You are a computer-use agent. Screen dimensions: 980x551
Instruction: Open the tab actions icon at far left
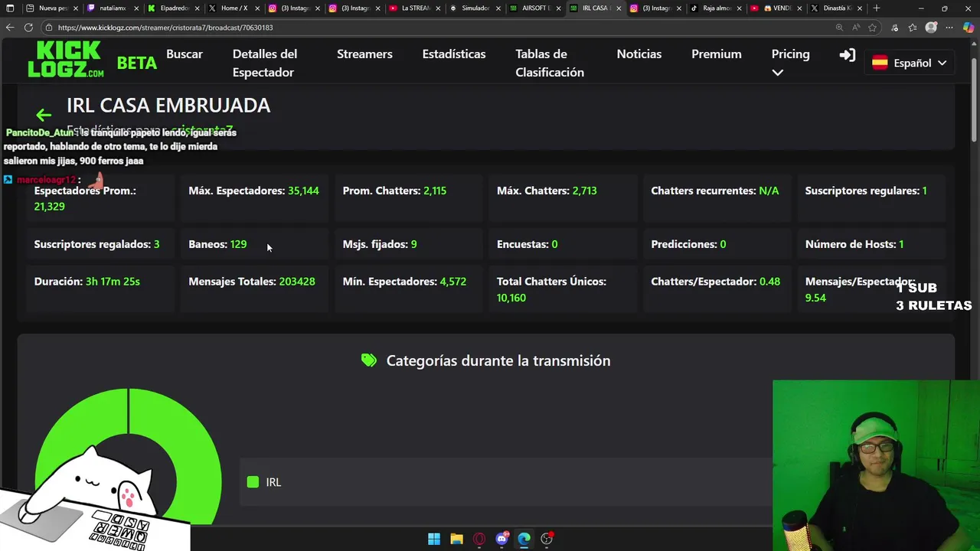click(x=10, y=8)
